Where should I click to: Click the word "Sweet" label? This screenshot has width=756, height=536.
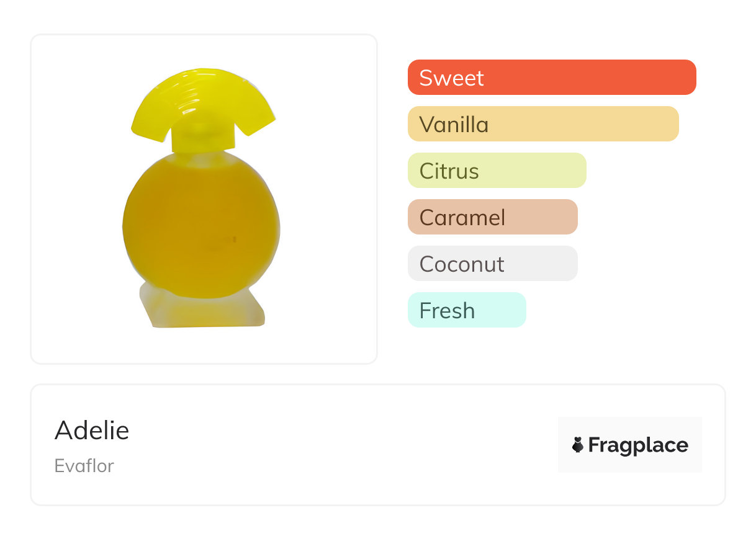coord(451,78)
